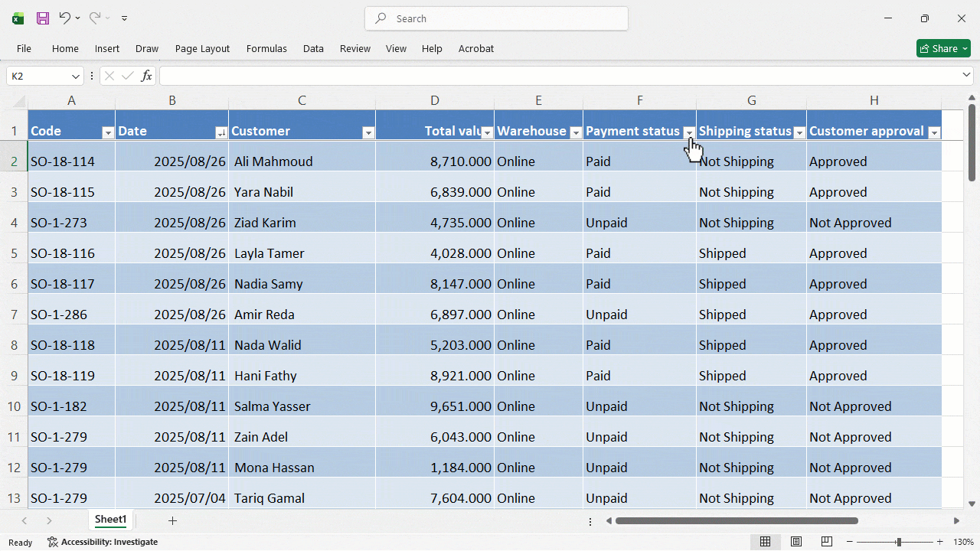Switch to Page Layout view icon
This screenshot has width=980, height=551.
point(796,542)
